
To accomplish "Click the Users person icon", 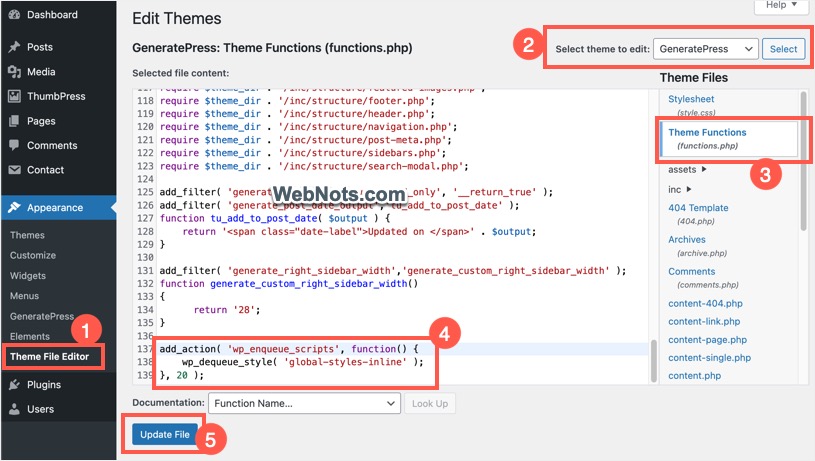I will 14,409.
